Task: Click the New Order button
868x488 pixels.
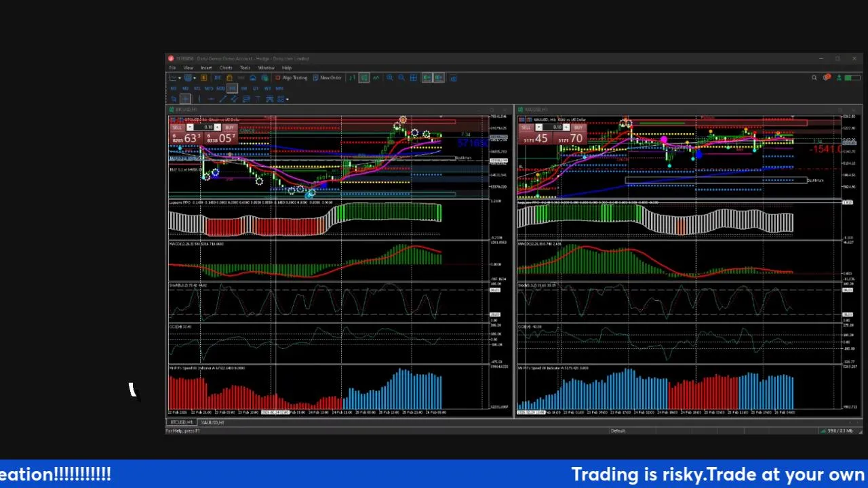Action: 326,77
